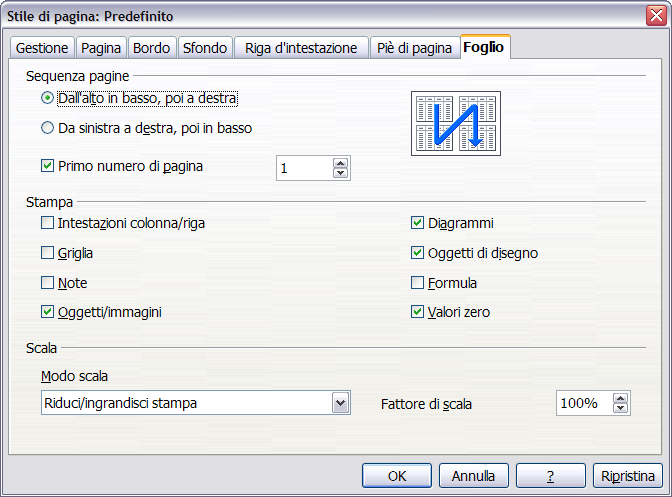Open the Riga d'intestazione tab
Screen dimensions: 672x497
(x=301, y=48)
